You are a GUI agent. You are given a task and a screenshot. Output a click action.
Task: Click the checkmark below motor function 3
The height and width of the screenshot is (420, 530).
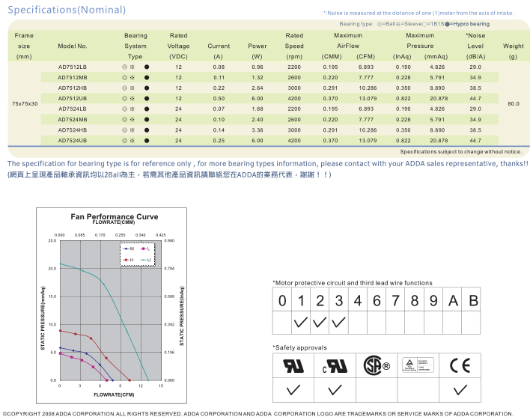pos(338,322)
